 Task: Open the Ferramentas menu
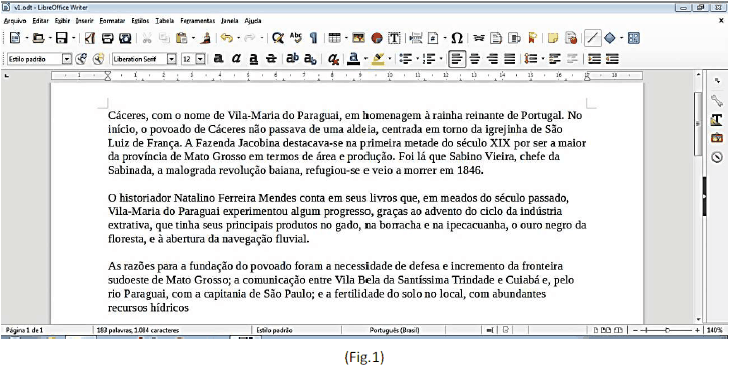click(x=198, y=21)
